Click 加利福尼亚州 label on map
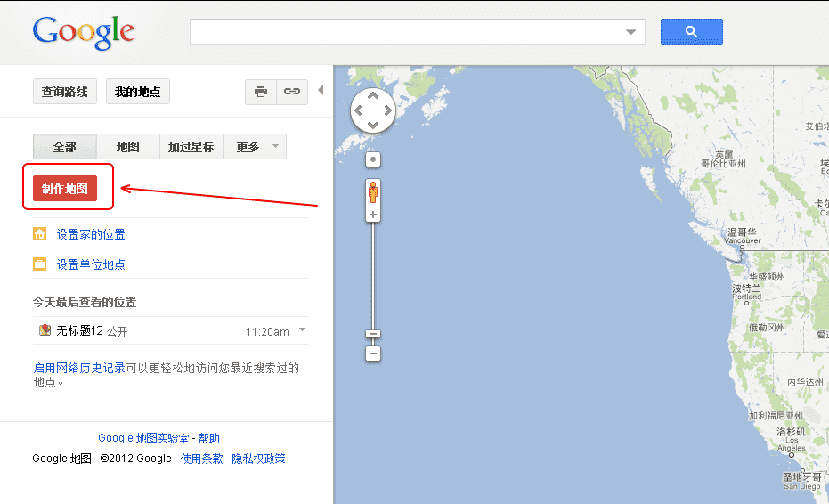Image resolution: width=829 pixels, height=504 pixels. (x=776, y=416)
